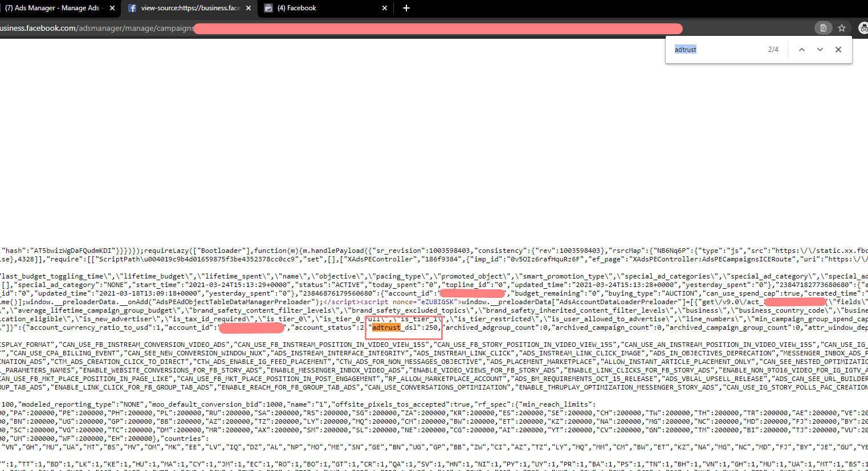868x471 pixels.
Task: Click the 'account_status' key
Action: [x=323, y=327]
